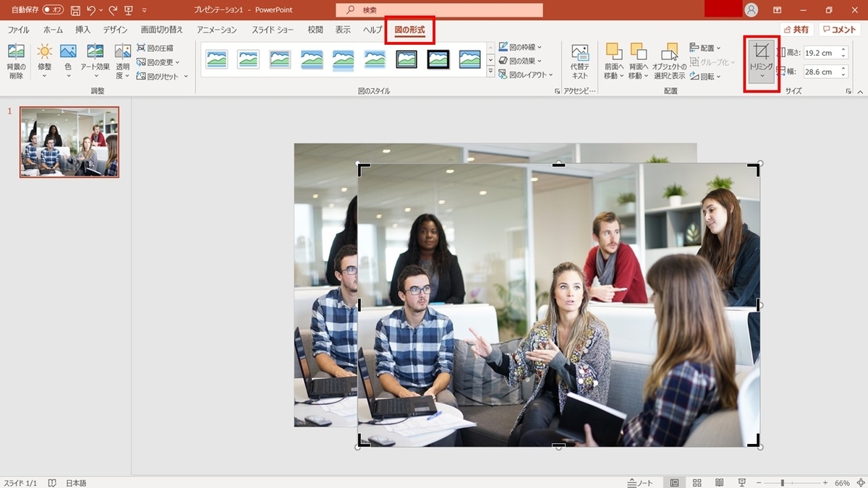This screenshot has height=488, width=868.
Task: Switch to Normal view in status bar
Action: pyautogui.click(x=675, y=482)
